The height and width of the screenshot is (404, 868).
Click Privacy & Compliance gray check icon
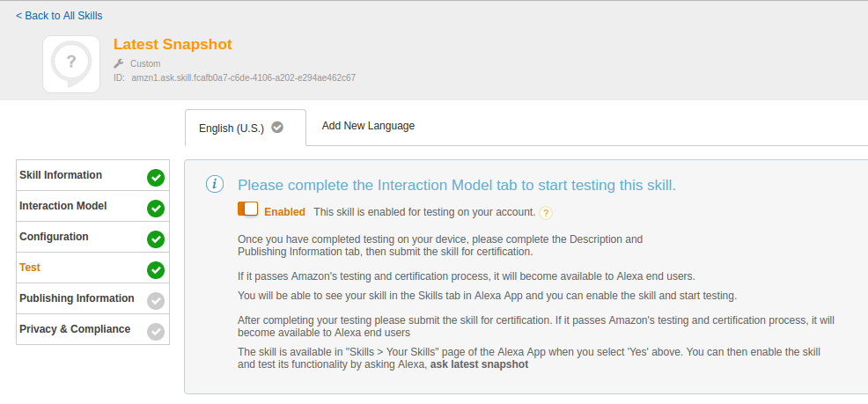[156, 332]
